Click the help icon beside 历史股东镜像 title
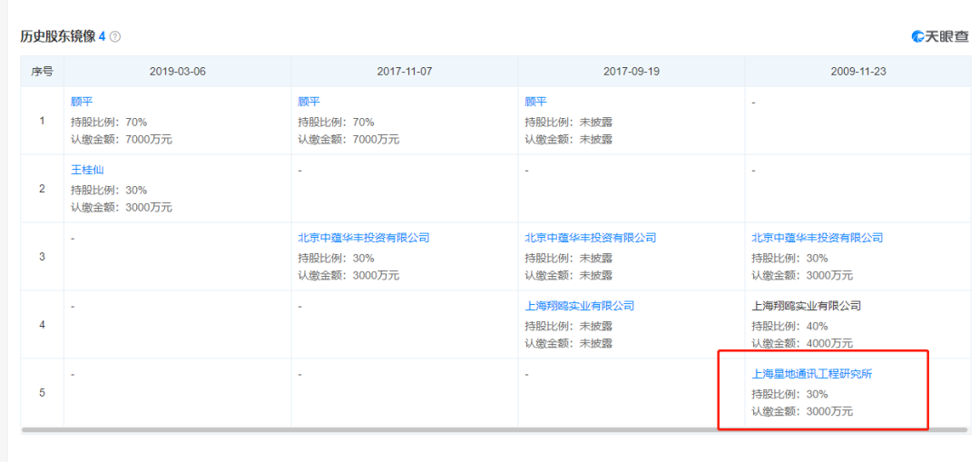This screenshot has height=462, width=980. (x=115, y=37)
